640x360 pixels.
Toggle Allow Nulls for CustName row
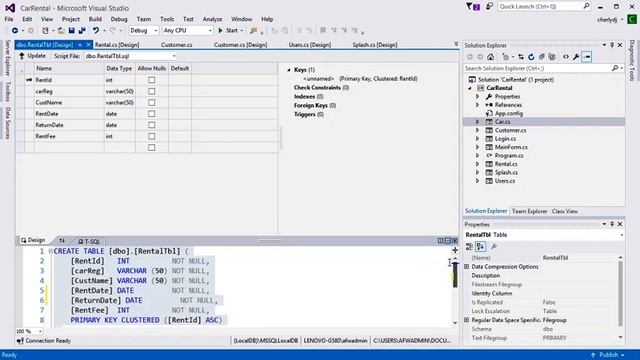pos(151,102)
